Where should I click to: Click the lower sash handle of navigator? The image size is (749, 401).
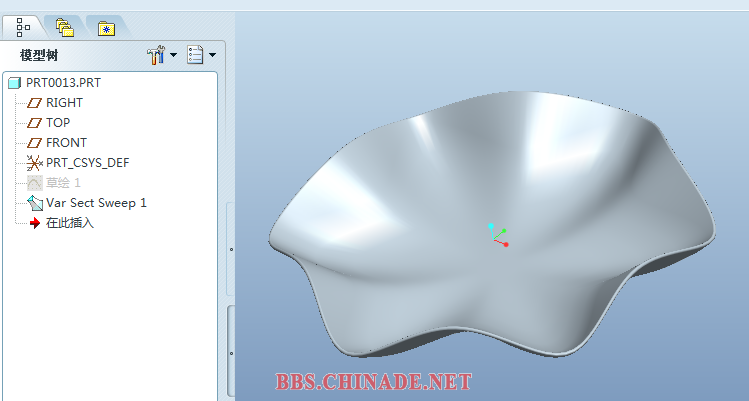coord(231,353)
